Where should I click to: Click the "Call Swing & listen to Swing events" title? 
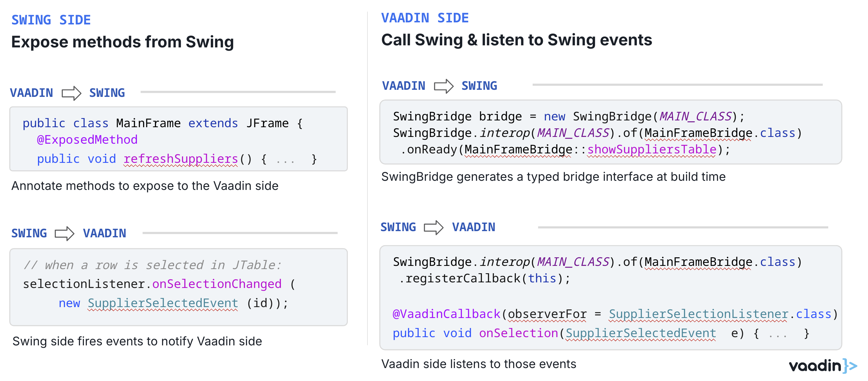(x=516, y=40)
